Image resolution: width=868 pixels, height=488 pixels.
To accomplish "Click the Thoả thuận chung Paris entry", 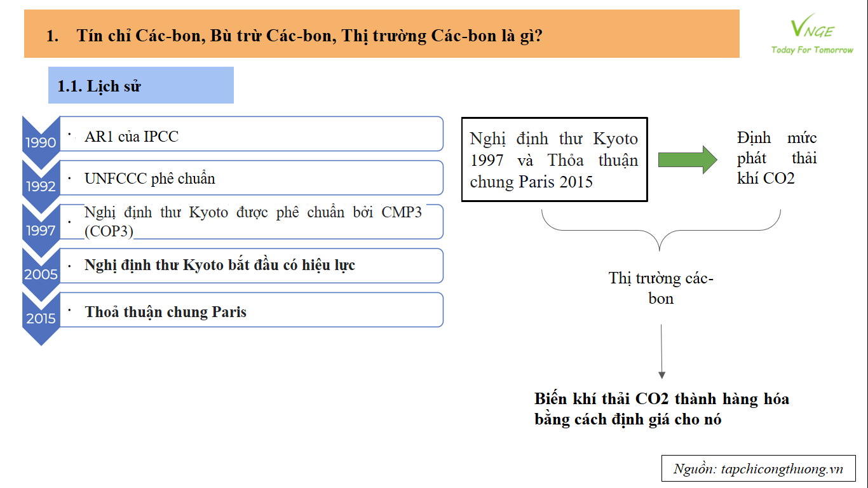I will (252, 309).
